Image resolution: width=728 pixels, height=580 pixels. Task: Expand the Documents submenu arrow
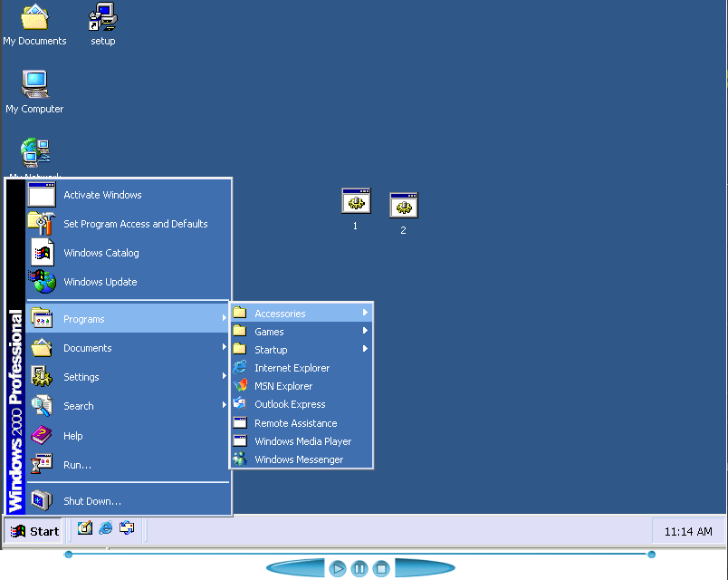(x=225, y=347)
